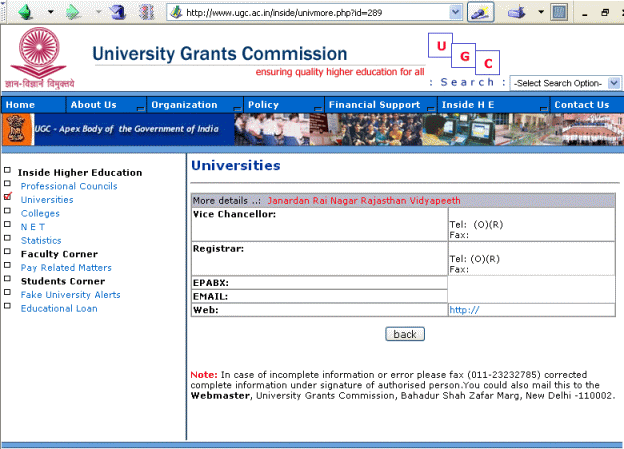The width and height of the screenshot is (624, 449).
Task: Open the Educational Loan link
Action: 59,308
